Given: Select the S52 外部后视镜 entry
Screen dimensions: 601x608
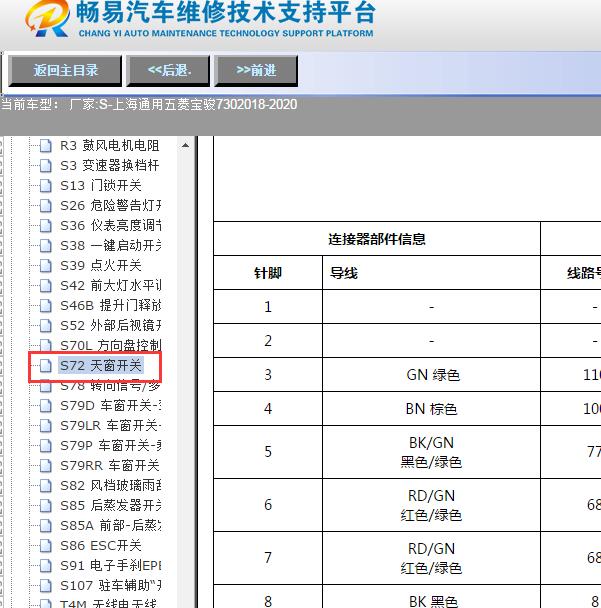Looking at the screenshot, I should (x=111, y=326).
